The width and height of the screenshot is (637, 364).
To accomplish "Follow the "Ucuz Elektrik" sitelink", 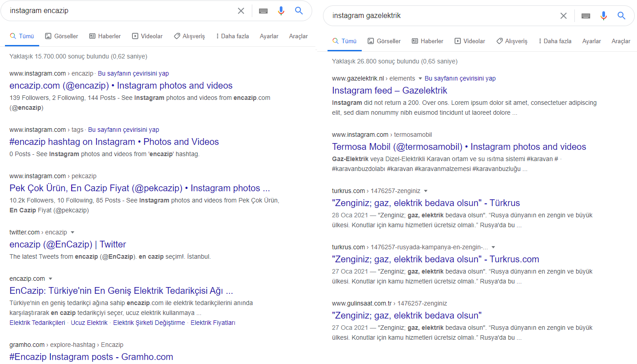I will click(x=89, y=323).
